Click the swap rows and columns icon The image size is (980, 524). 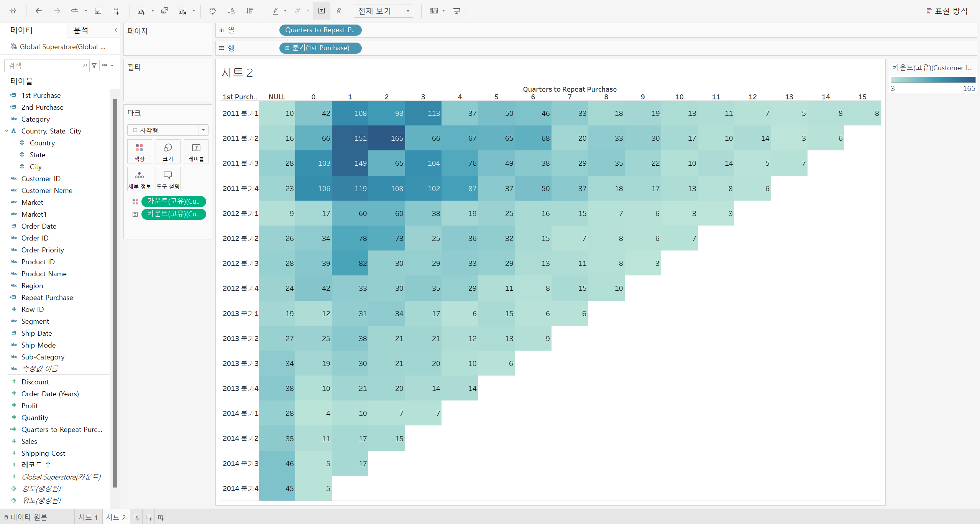pyautogui.click(x=213, y=11)
